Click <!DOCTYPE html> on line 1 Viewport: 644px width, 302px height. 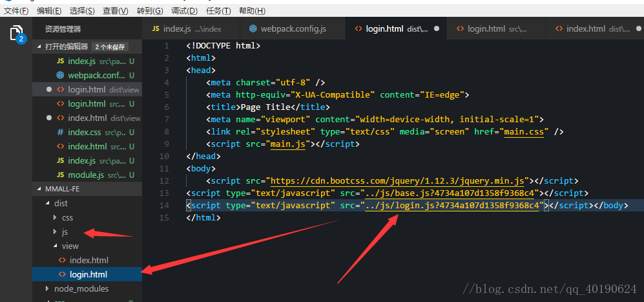click(223, 46)
